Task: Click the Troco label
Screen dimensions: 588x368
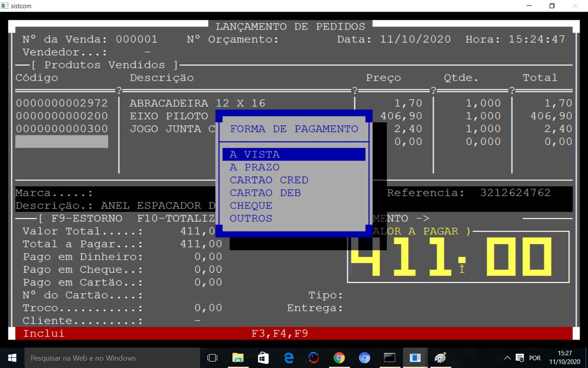Action: [x=83, y=308]
